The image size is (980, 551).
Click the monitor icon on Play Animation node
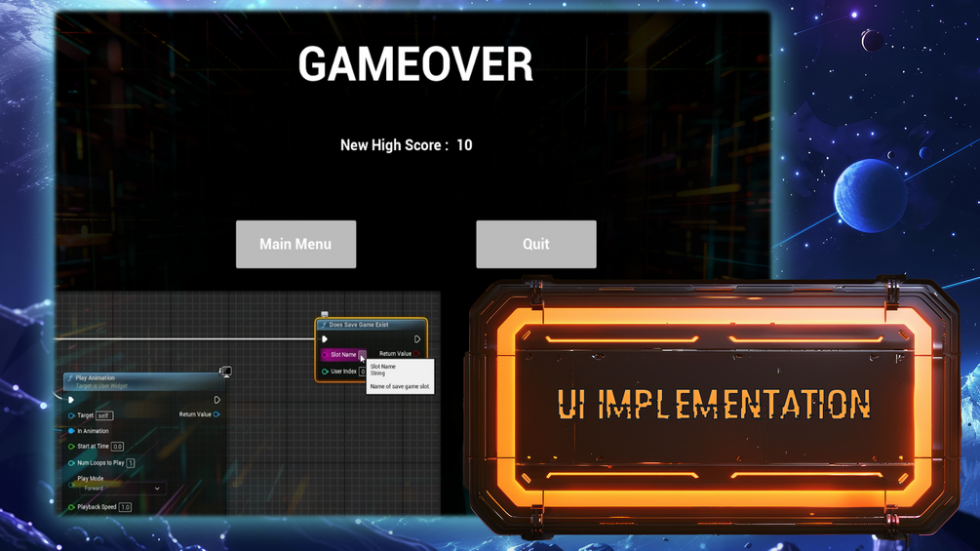tap(225, 372)
